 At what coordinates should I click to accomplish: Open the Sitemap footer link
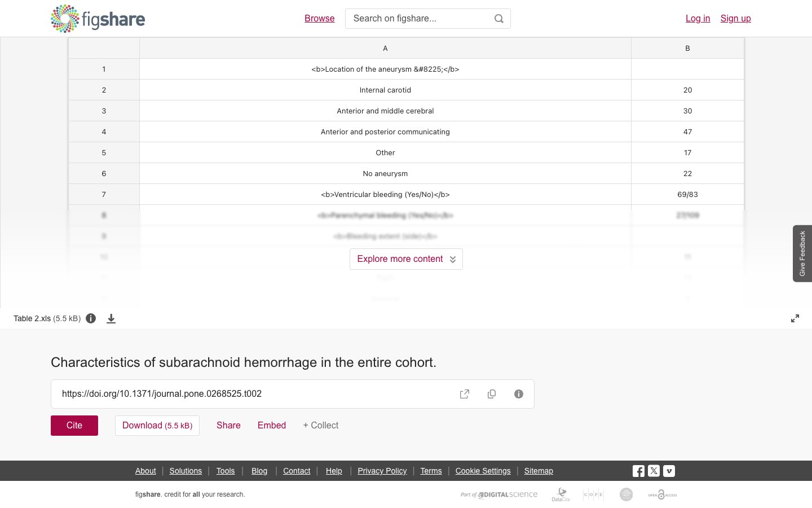[539, 471]
